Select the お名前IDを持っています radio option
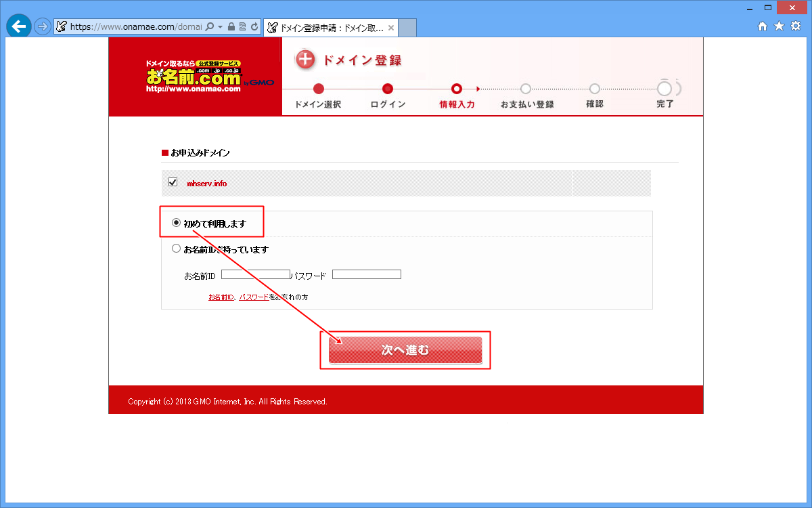The width and height of the screenshot is (812, 508). [x=177, y=249]
